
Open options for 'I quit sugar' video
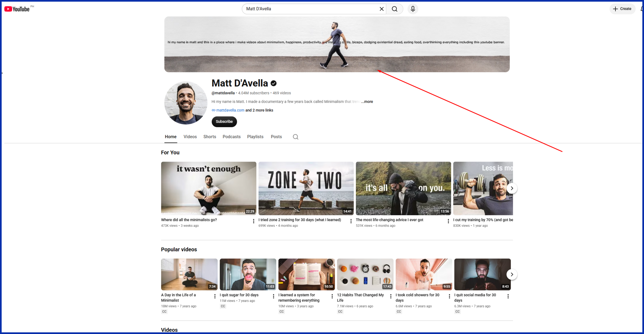point(274,296)
